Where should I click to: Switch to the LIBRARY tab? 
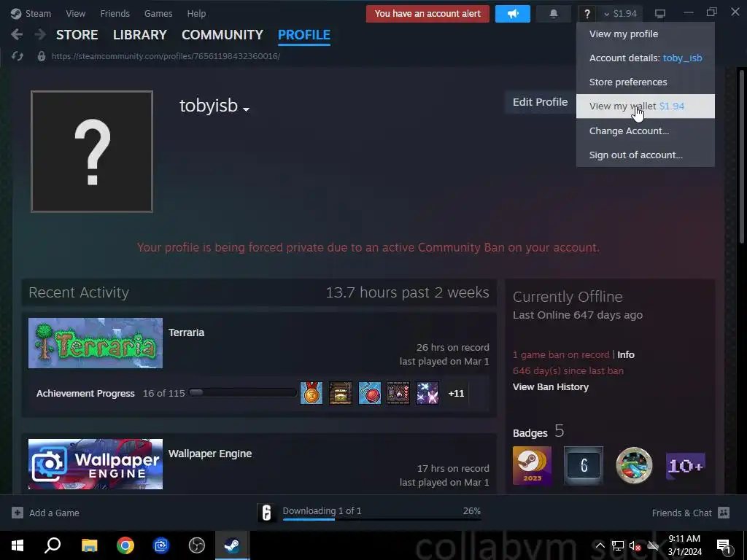pyautogui.click(x=140, y=35)
